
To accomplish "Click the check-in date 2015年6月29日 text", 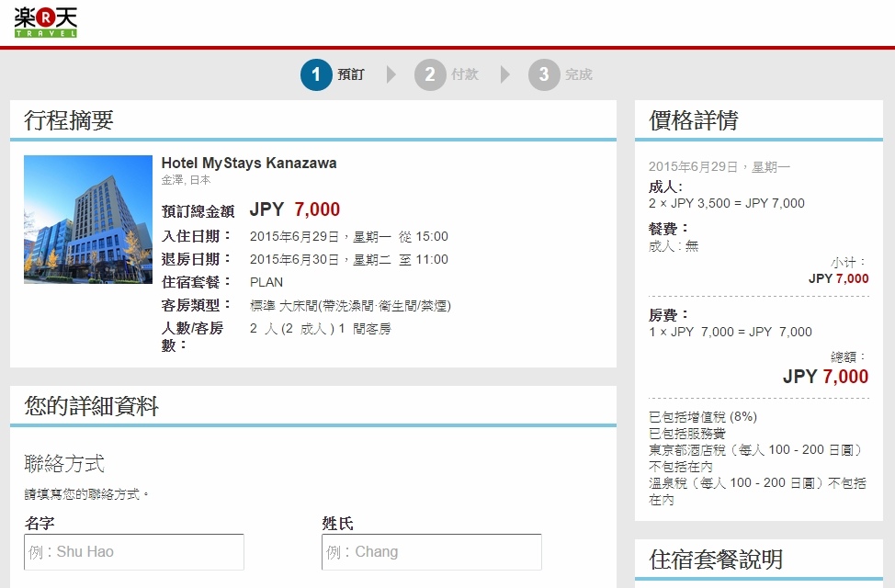I will 349,236.
